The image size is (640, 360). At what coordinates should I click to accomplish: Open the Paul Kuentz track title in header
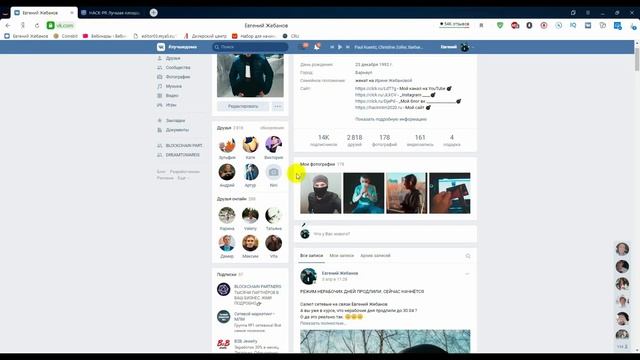coord(388,47)
